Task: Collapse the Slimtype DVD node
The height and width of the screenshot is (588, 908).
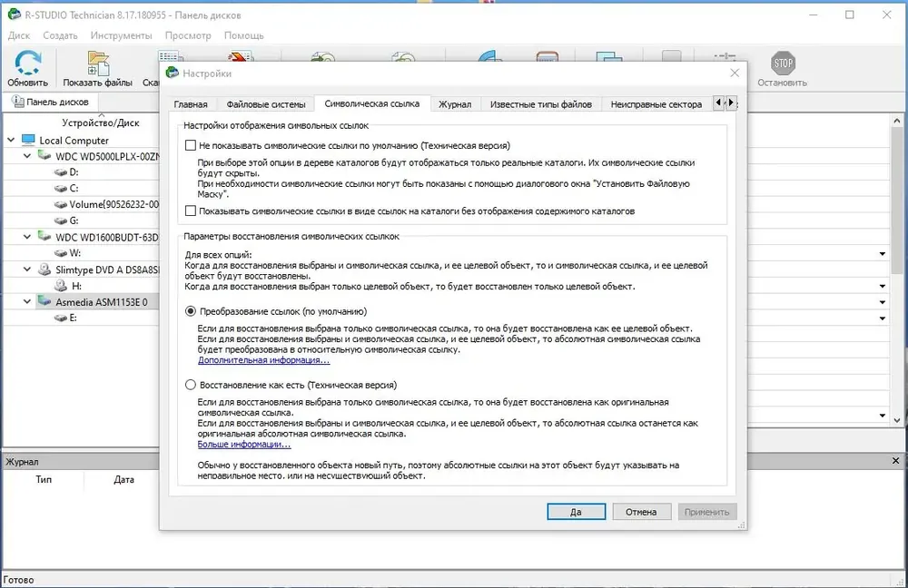Action: [27, 269]
